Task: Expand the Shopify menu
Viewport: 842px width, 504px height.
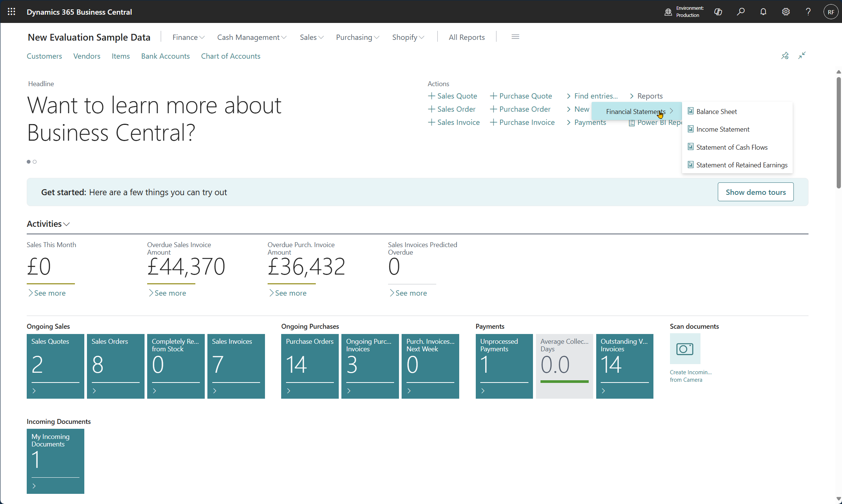Action: click(x=408, y=37)
